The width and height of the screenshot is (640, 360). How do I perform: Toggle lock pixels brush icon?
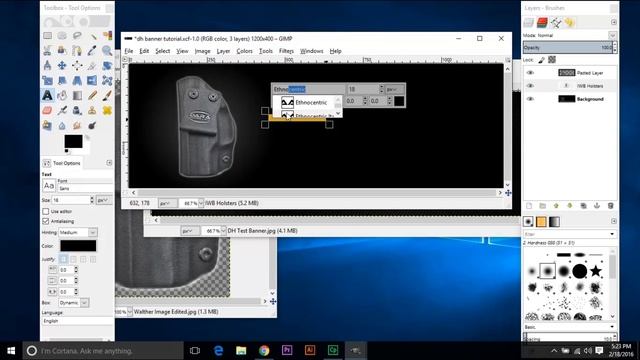[x=542, y=60]
